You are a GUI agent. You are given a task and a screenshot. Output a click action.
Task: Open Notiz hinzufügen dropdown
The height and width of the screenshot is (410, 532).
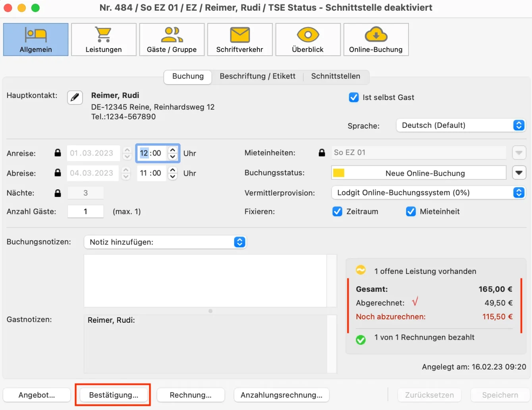coord(165,242)
